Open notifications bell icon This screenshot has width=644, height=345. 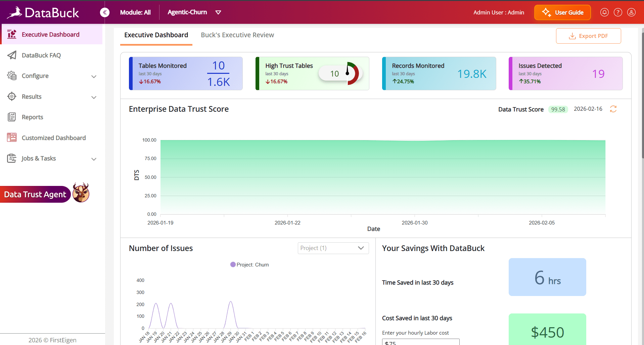tap(604, 12)
